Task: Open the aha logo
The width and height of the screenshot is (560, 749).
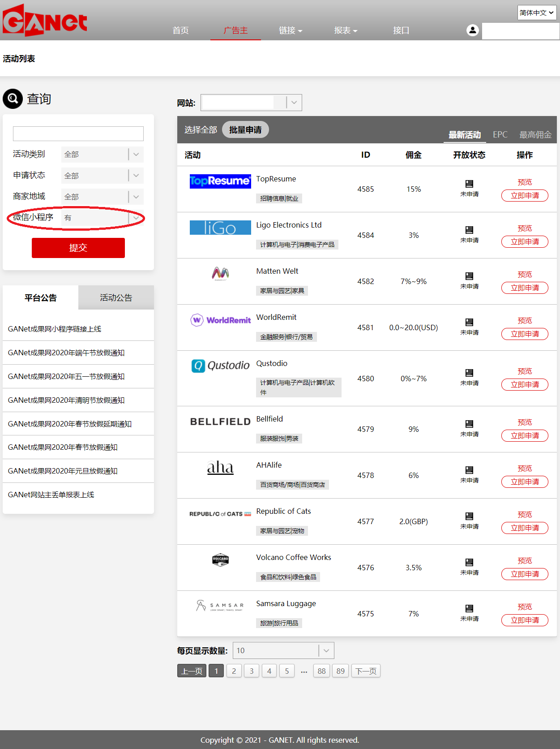Action: [220, 468]
